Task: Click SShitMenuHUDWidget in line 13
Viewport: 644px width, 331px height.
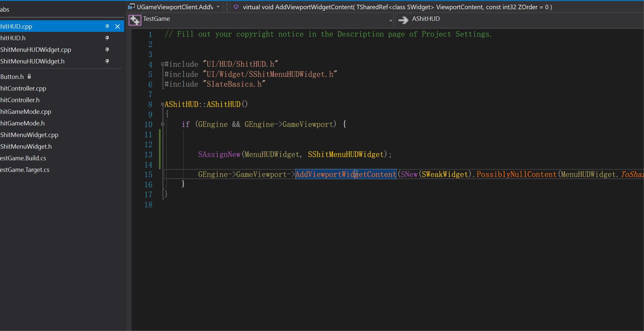Action: [x=346, y=155]
